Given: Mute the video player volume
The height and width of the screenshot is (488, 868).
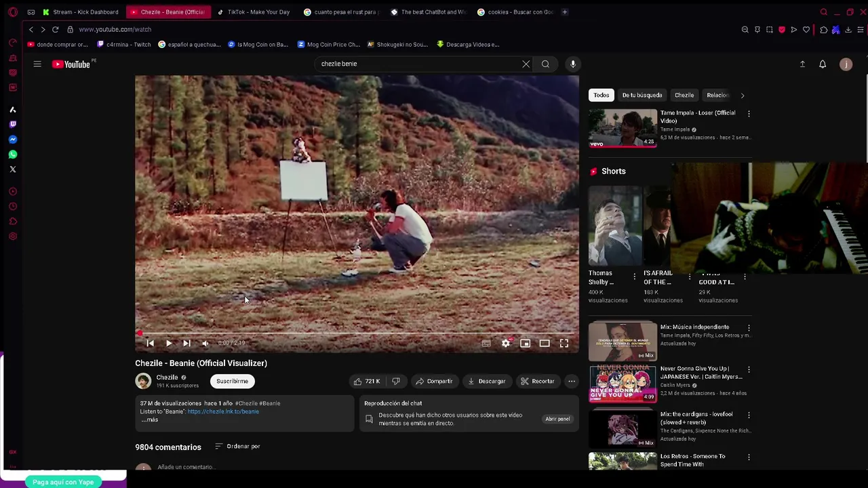Looking at the screenshot, I should [x=205, y=343].
